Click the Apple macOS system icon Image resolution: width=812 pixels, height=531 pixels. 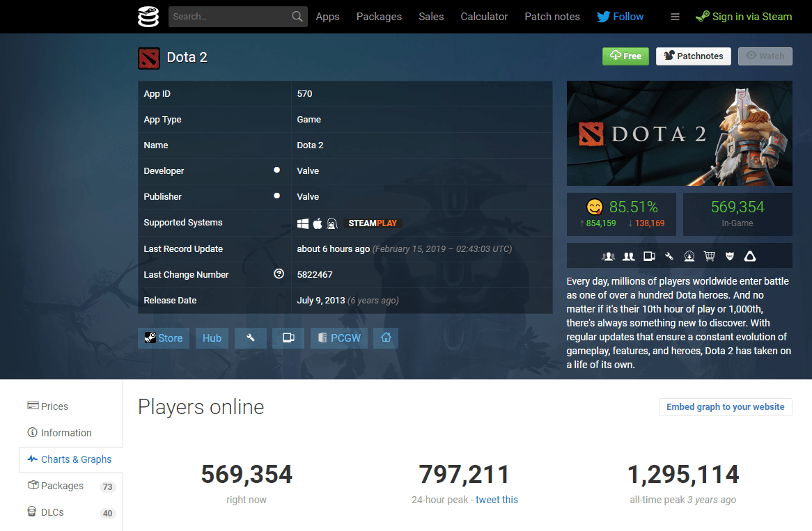click(x=318, y=223)
